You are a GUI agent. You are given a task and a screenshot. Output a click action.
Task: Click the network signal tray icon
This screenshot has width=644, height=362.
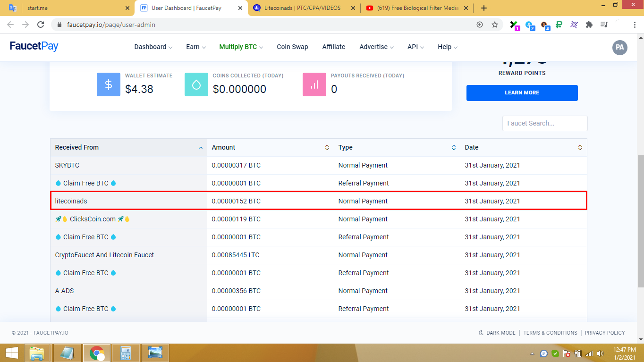(589, 353)
